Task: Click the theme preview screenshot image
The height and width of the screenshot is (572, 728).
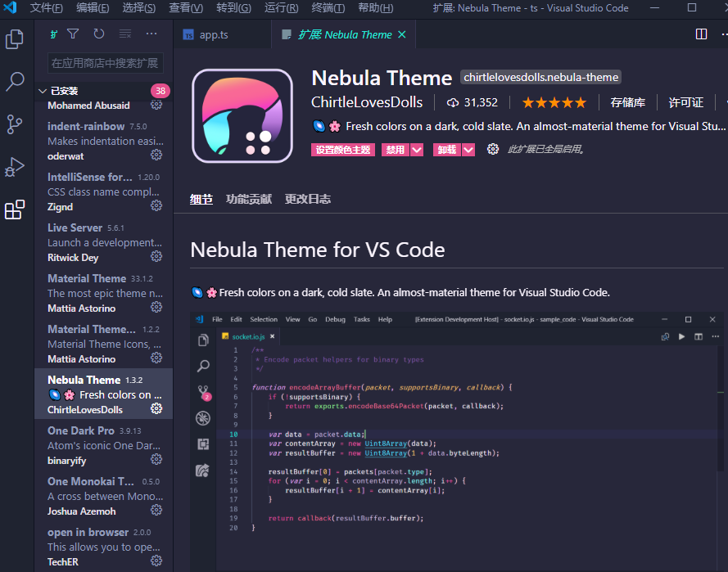Action: point(457,441)
